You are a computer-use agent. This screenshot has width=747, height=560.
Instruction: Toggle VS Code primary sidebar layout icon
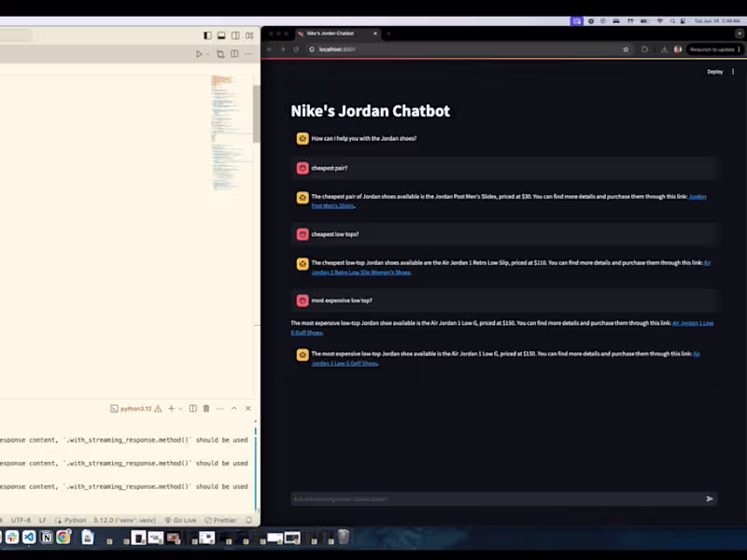coord(207,35)
